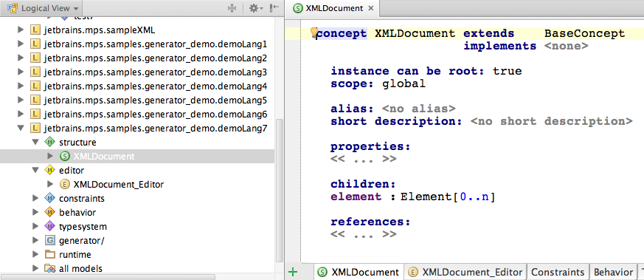644x280 pixels.
Task: Expand the demoLang3 language node
Action: [x=21, y=72]
